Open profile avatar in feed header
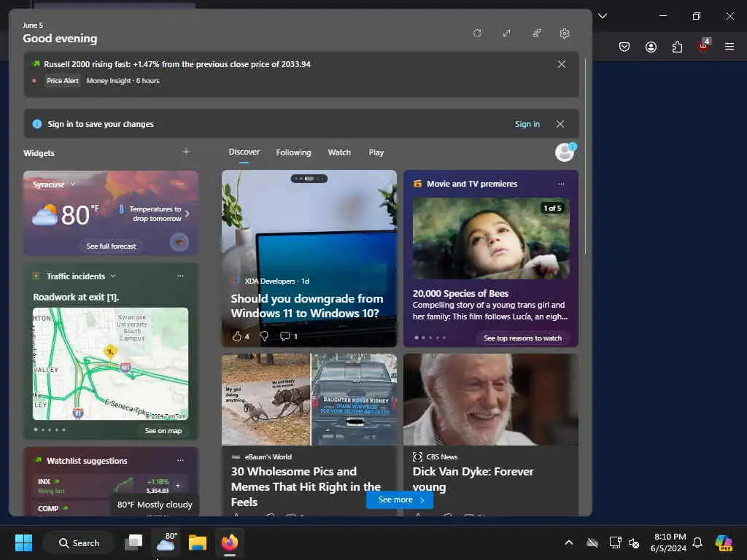This screenshot has width=747, height=560. [x=565, y=152]
